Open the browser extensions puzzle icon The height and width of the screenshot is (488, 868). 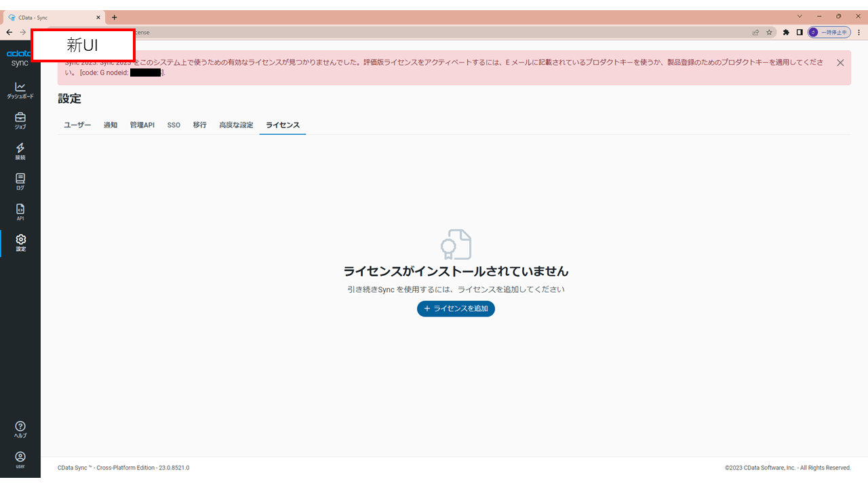click(x=785, y=32)
